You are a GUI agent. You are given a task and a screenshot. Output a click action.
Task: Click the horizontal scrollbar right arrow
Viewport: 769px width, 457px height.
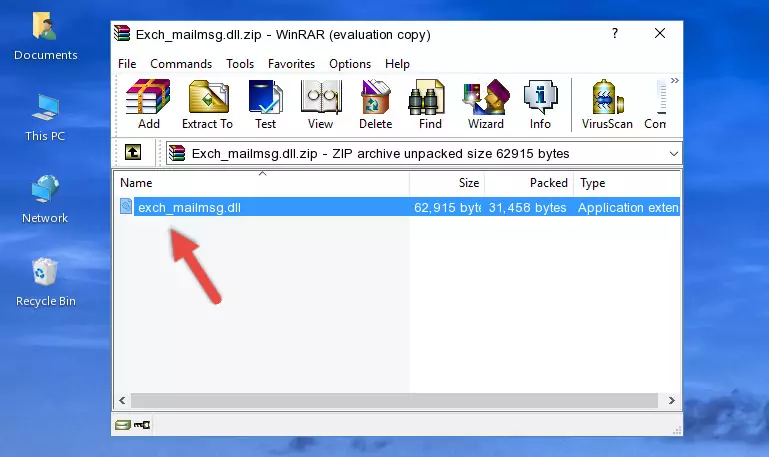point(671,400)
